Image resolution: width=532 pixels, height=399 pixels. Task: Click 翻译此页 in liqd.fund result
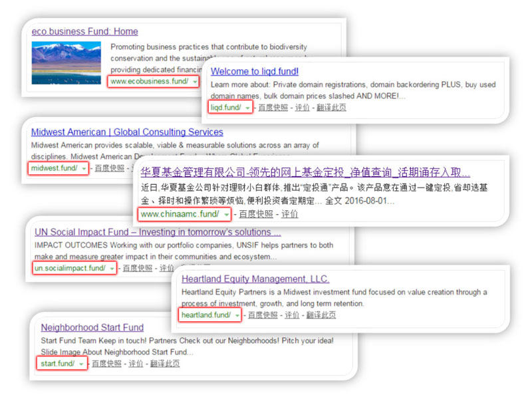click(x=331, y=108)
